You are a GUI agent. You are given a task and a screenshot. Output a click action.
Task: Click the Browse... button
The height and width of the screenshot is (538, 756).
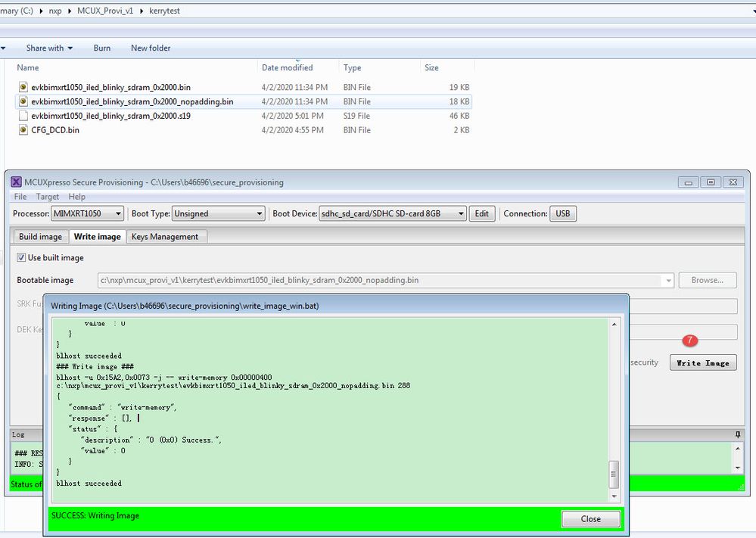(x=708, y=280)
